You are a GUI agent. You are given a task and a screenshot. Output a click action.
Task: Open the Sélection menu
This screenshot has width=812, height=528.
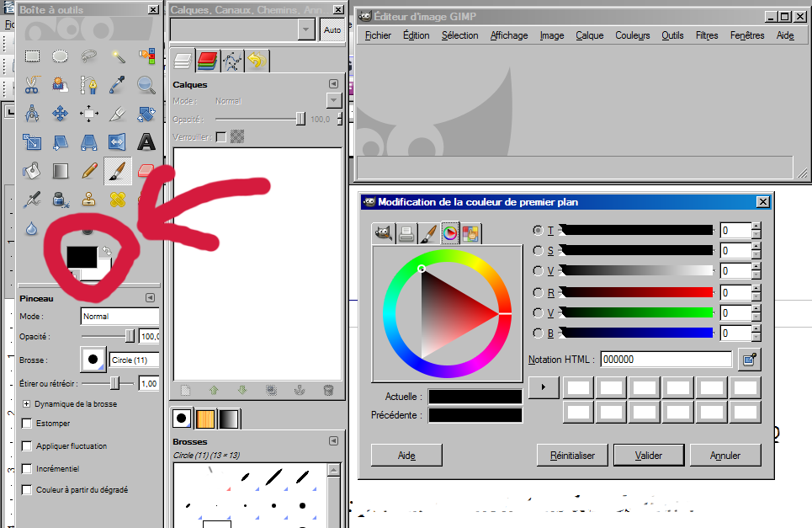point(460,35)
